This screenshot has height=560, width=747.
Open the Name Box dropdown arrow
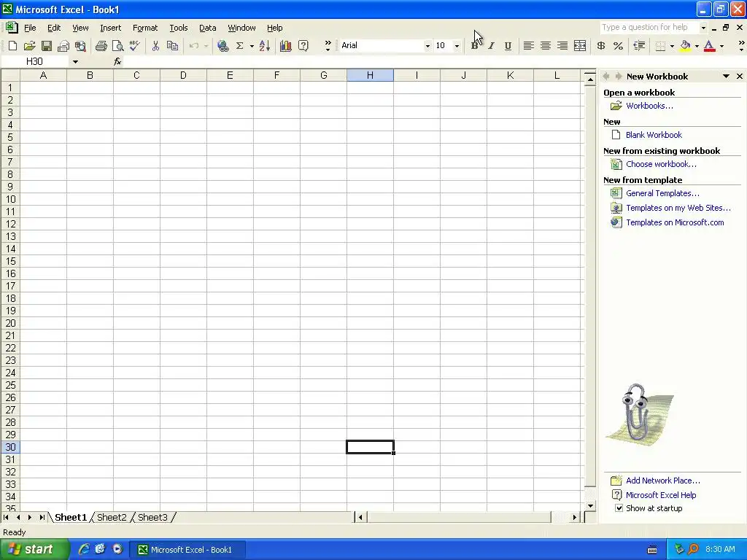point(75,61)
